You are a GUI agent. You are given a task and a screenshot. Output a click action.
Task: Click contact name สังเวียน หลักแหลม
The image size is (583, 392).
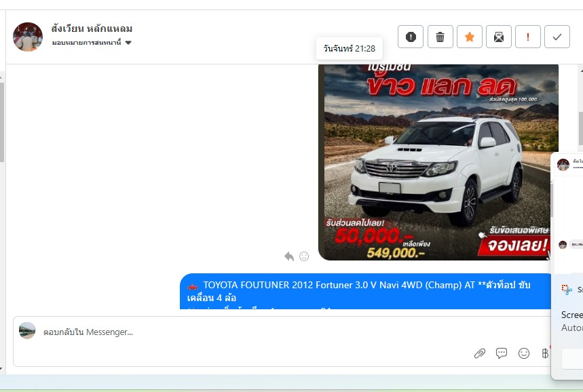[92, 28]
